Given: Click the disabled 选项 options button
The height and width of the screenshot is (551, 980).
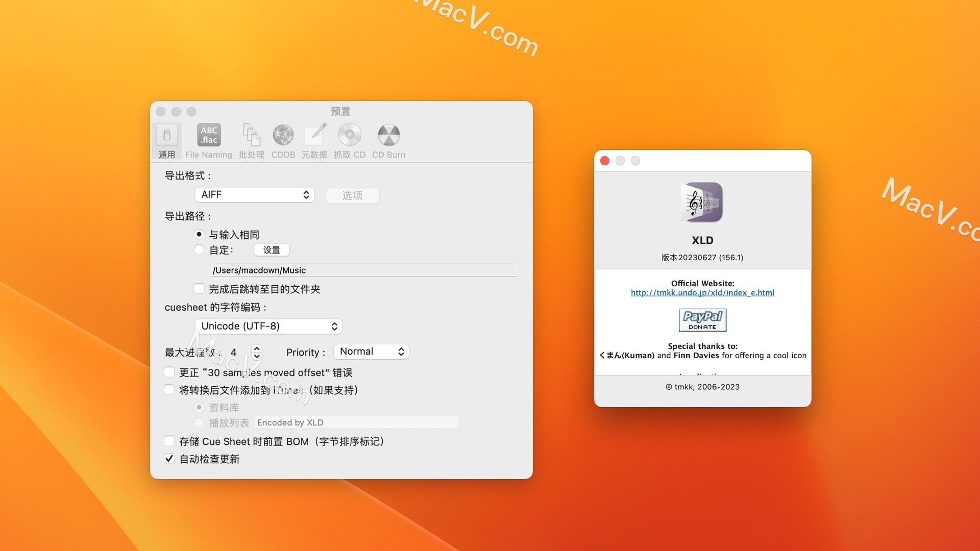Looking at the screenshot, I should click(x=352, y=195).
